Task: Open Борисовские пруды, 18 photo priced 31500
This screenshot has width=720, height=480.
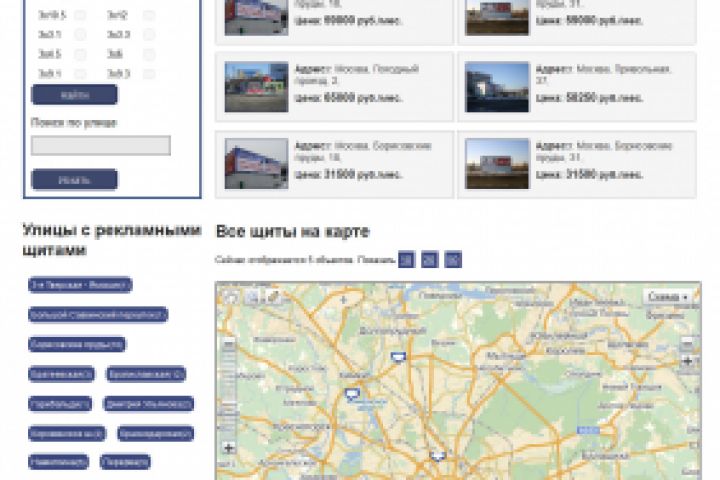Action: point(256,164)
